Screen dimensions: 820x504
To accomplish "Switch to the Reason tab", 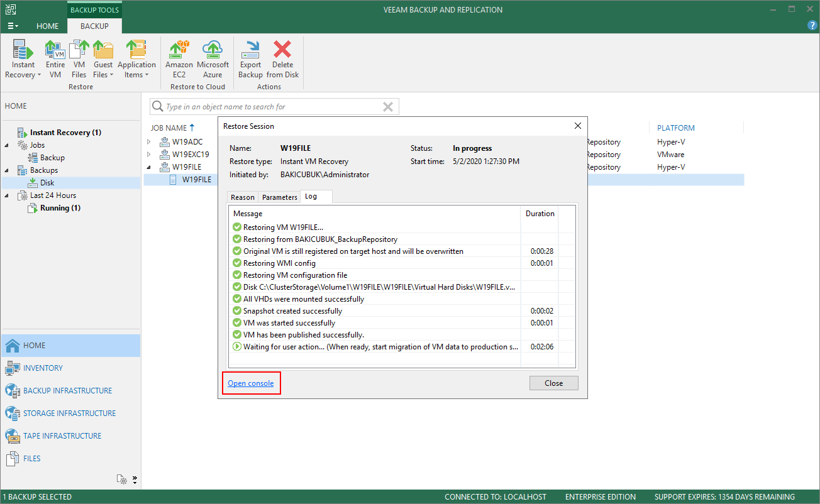I will pos(243,197).
